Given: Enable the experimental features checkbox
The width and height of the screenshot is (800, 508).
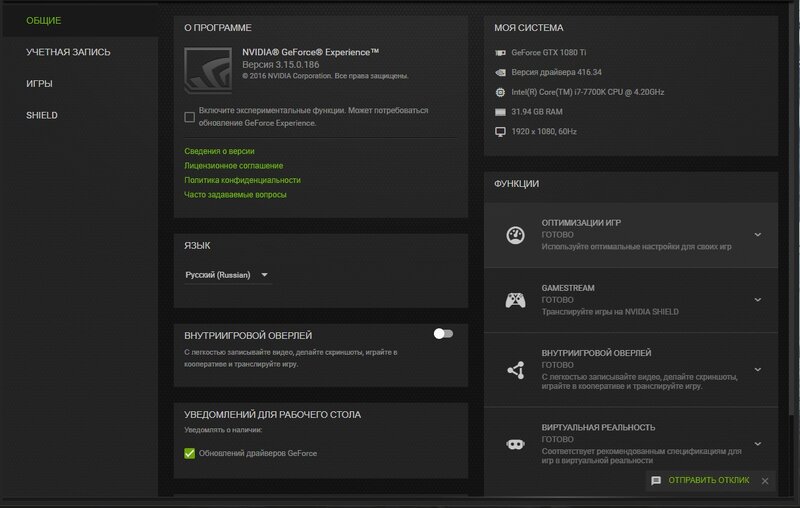Looking at the screenshot, I should [190, 117].
